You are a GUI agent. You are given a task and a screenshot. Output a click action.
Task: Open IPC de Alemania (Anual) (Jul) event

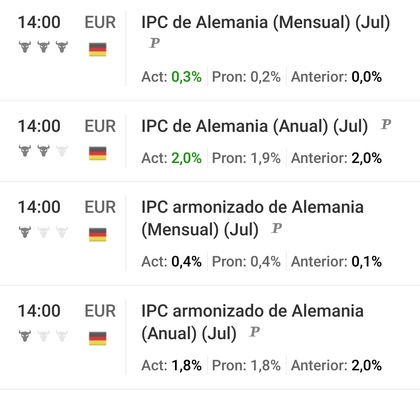255,126
